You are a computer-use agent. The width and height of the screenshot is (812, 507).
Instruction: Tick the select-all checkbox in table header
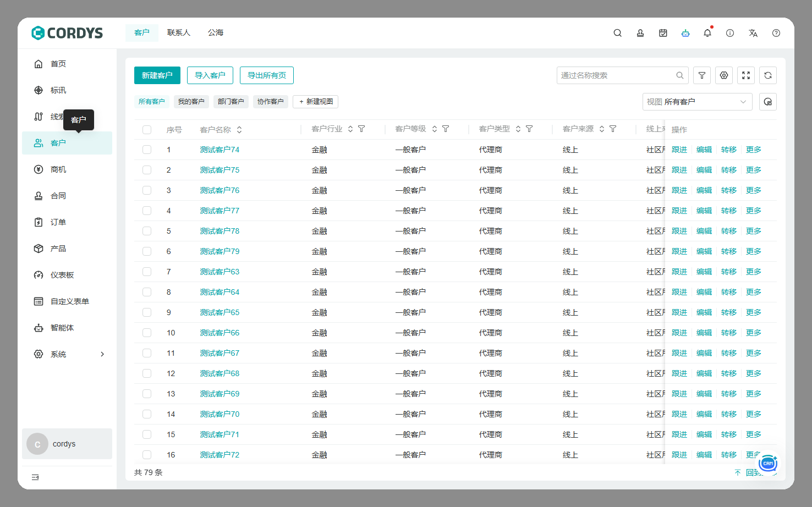click(147, 130)
